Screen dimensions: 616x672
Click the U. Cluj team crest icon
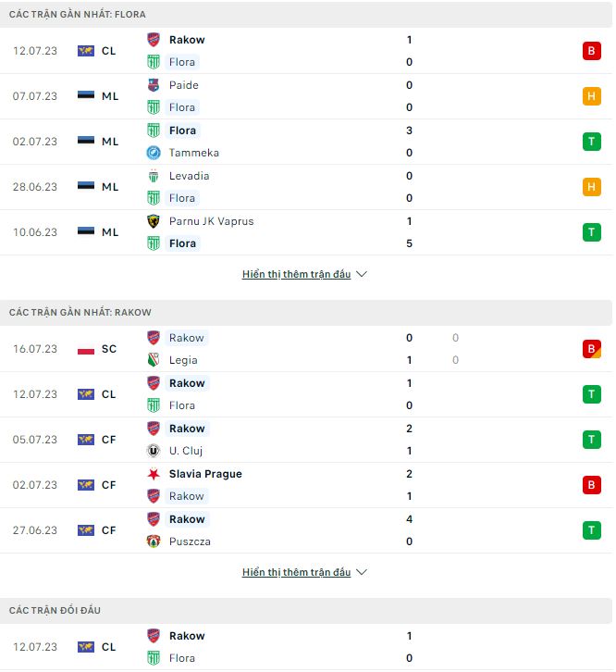(x=154, y=451)
